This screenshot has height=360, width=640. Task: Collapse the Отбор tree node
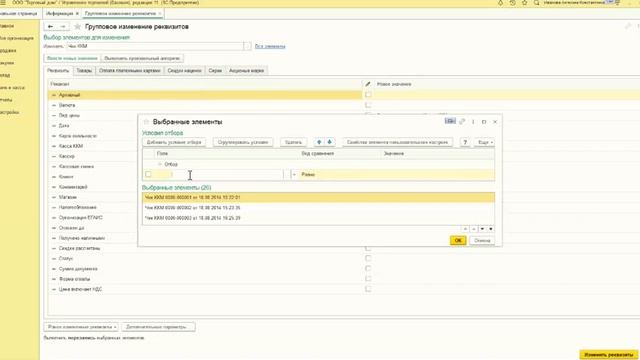160,164
